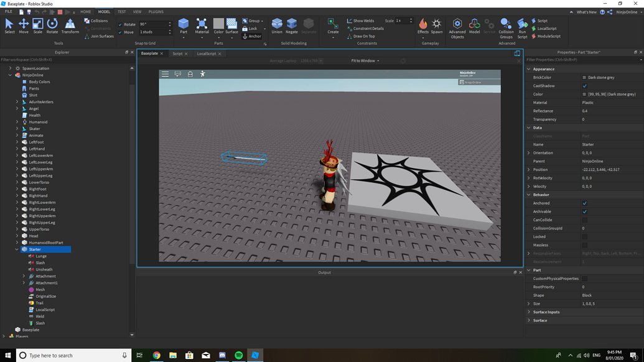This screenshot has height=362, width=644.
Task: Click the Explorer filter workspace field
Action: [x=65, y=60]
